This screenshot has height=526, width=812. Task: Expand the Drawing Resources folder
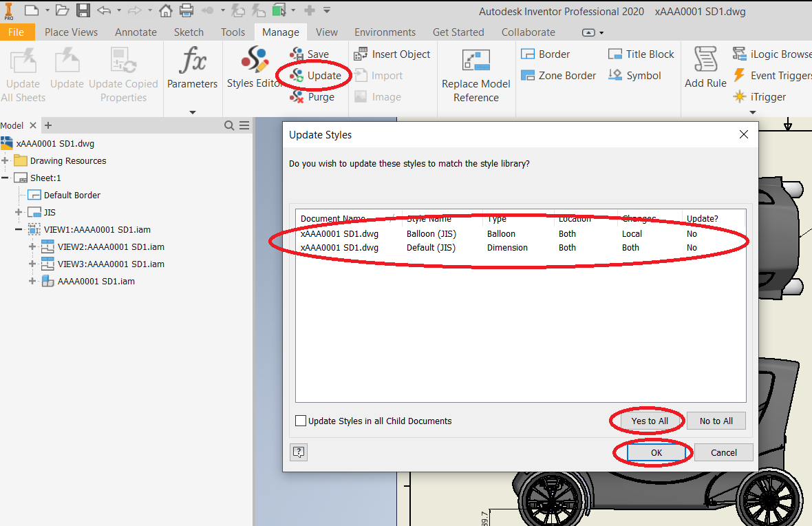(x=6, y=161)
